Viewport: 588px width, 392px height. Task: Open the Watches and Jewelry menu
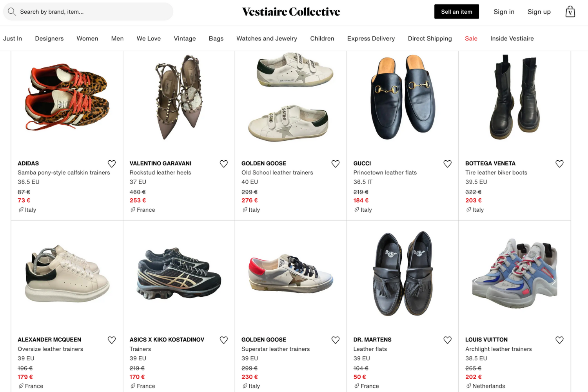pyautogui.click(x=267, y=38)
